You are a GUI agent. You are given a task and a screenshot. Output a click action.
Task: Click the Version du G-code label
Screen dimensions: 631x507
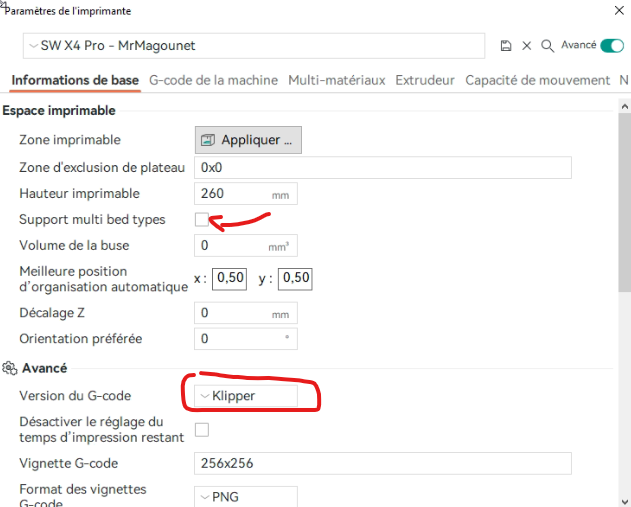click(x=75, y=396)
